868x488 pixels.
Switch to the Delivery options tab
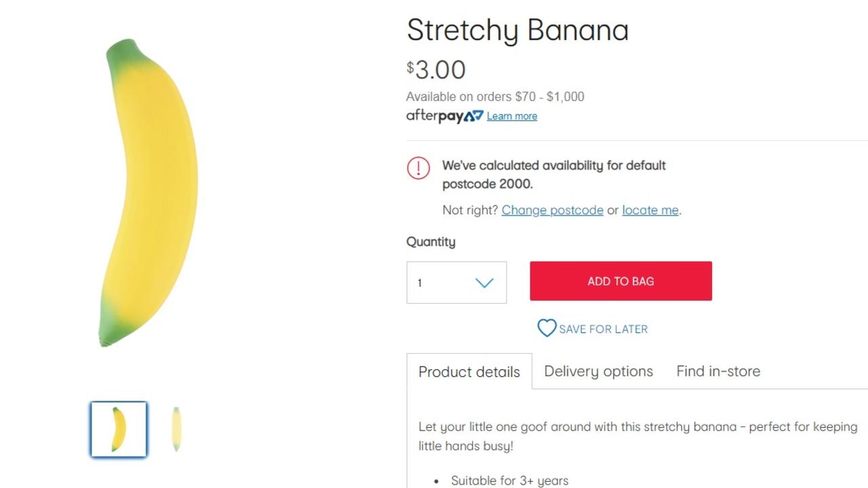(x=599, y=371)
